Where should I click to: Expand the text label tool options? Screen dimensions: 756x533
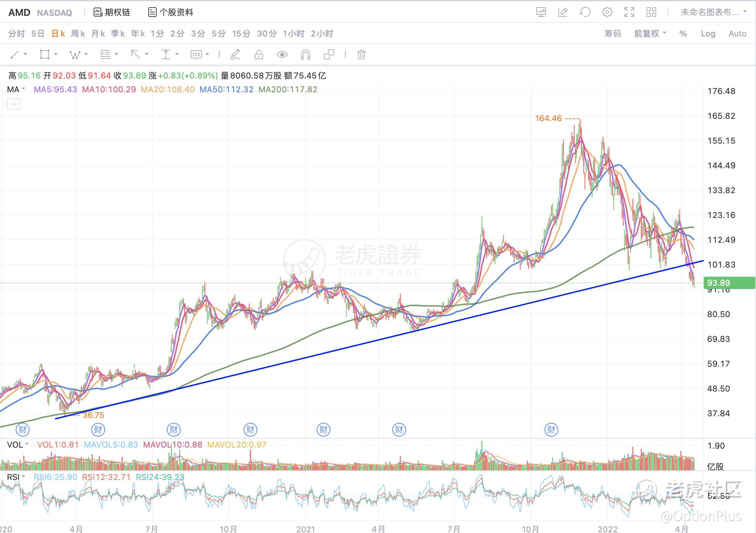pyautogui.click(x=207, y=54)
